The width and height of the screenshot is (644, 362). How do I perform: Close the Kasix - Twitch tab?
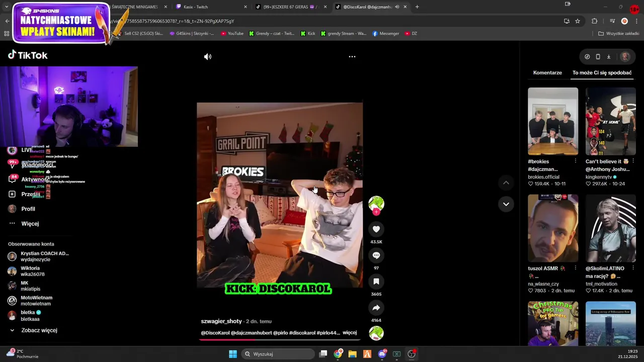246,7
